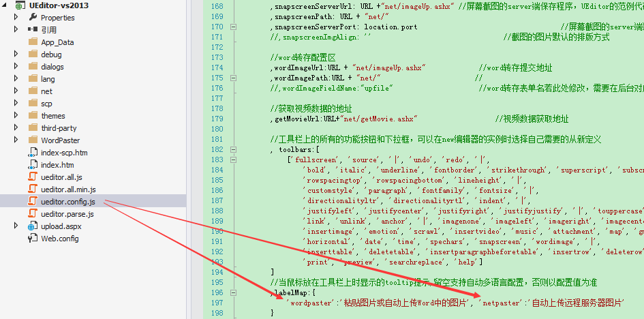
Task: Select ueditor.config.js file name
Action: (x=68, y=202)
